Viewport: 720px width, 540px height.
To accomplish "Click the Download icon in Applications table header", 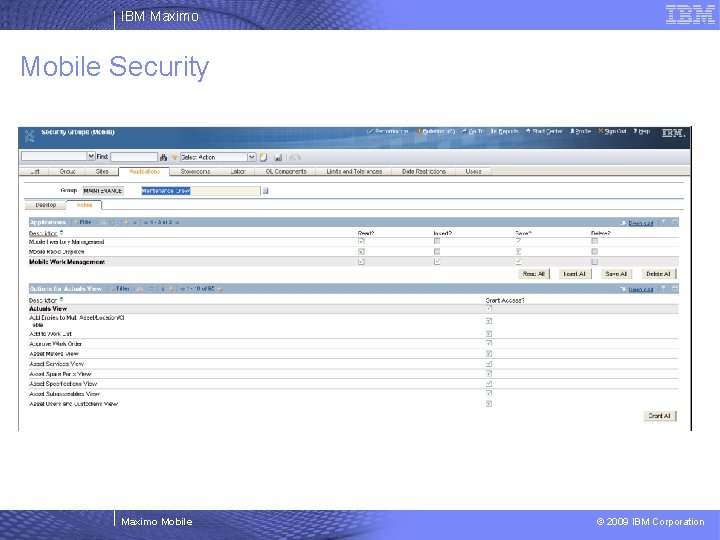I will coord(623,223).
